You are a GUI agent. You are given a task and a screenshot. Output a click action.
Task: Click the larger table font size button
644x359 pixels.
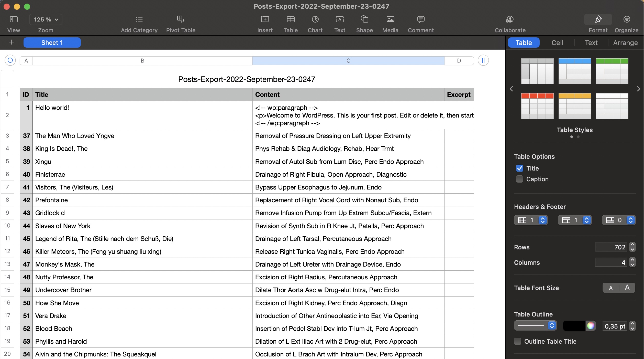pyautogui.click(x=627, y=288)
